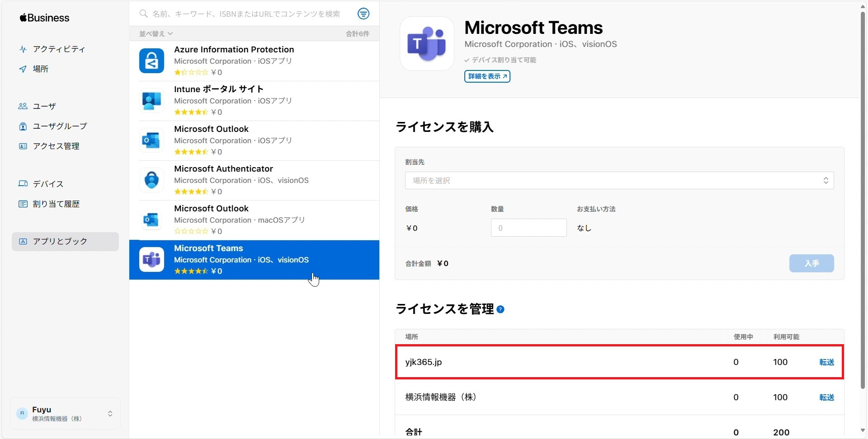This screenshot has height=439, width=868.
Task: Click the content search field
Action: point(246,14)
